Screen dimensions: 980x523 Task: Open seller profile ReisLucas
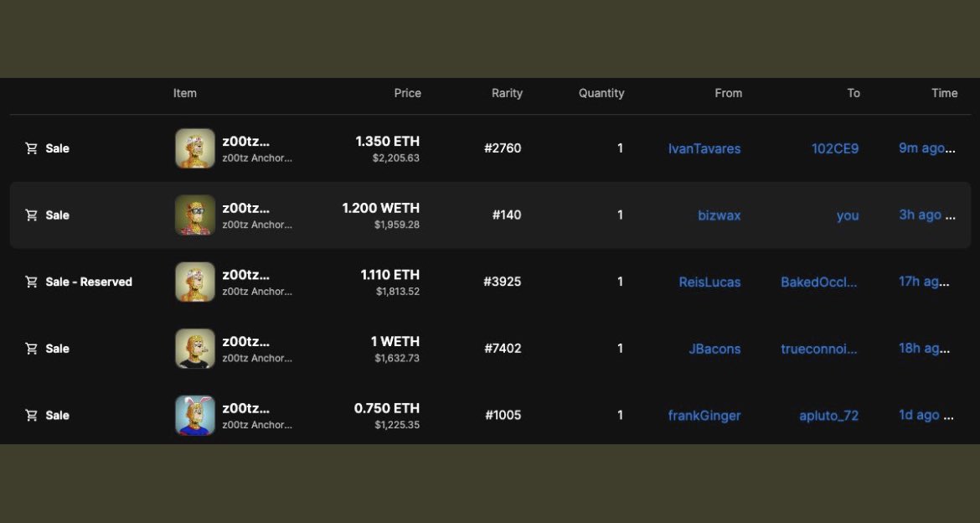710,282
